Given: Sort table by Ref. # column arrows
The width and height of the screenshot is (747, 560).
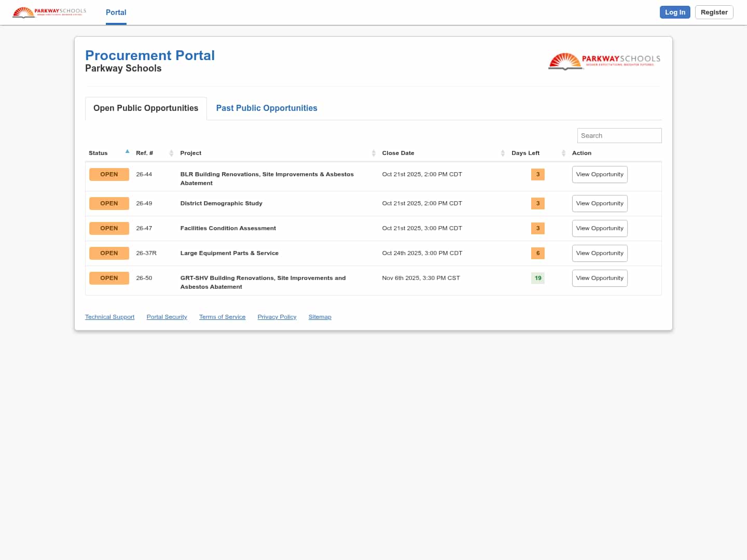Looking at the screenshot, I should (x=171, y=153).
